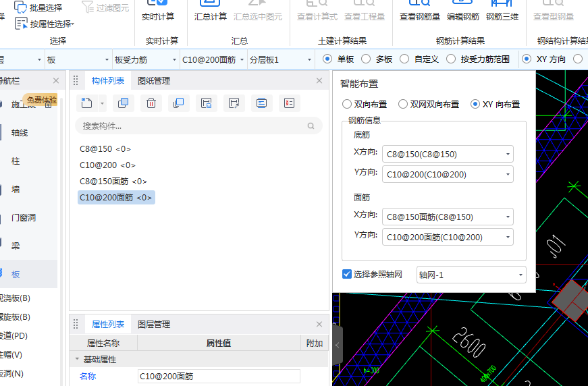Switch to the 属性列表 tab
The height and width of the screenshot is (386, 588).
108,324
